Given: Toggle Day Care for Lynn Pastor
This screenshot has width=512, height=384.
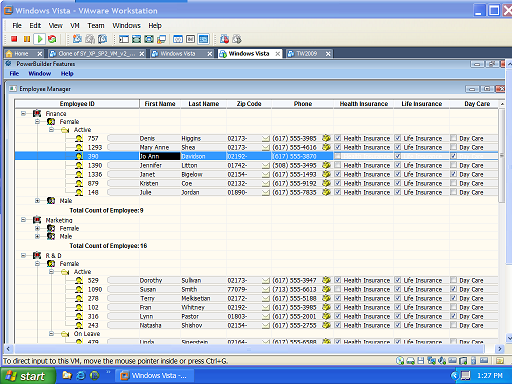Looking at the screenshot, I should (453, 316).
